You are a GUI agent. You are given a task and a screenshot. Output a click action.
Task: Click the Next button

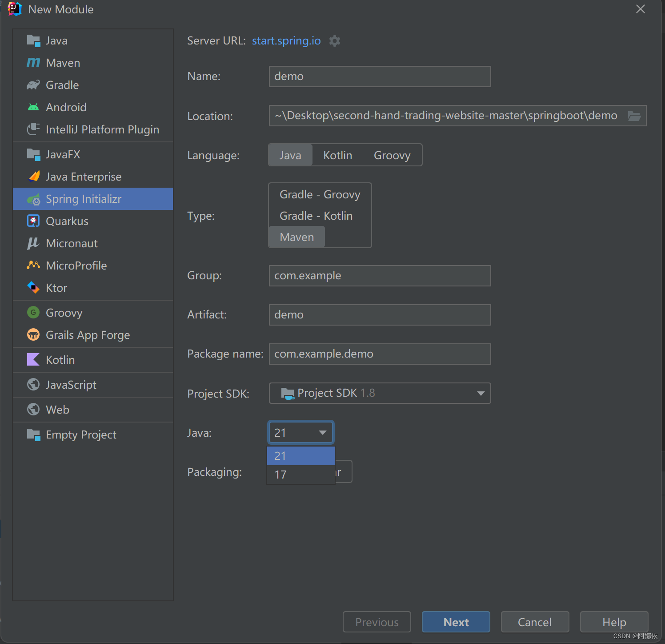pyautogui.click(x=456, y=622)
